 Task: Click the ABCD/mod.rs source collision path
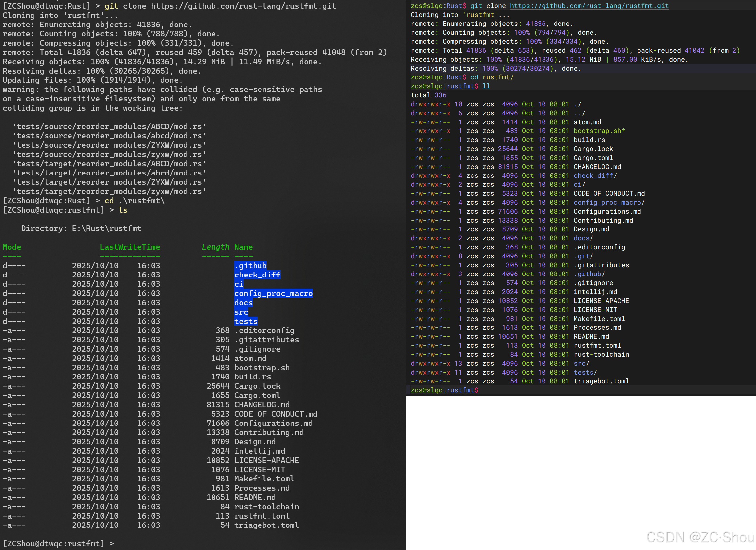tap(109, 127)
